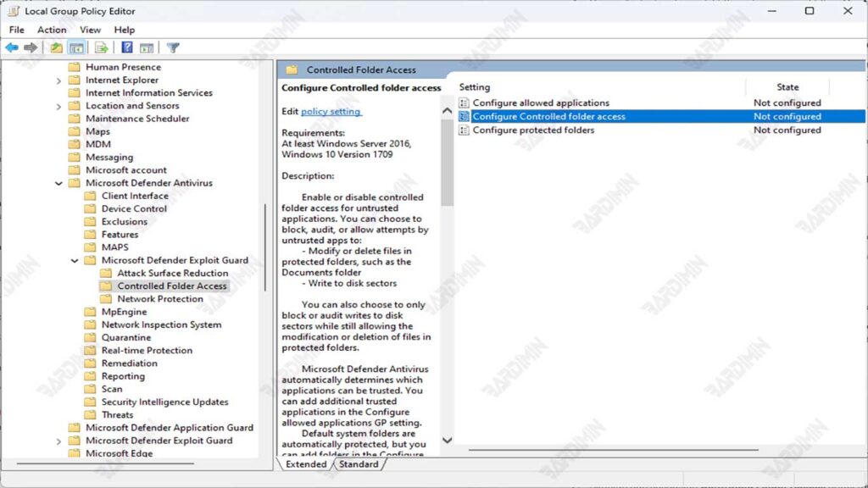Click description pane scroll down arrow

click(448, 441)
